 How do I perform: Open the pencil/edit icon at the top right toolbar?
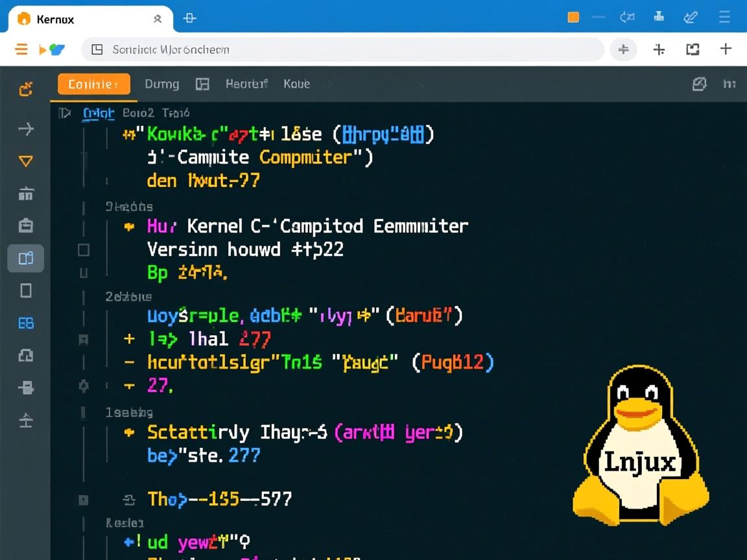pos(689,17)
